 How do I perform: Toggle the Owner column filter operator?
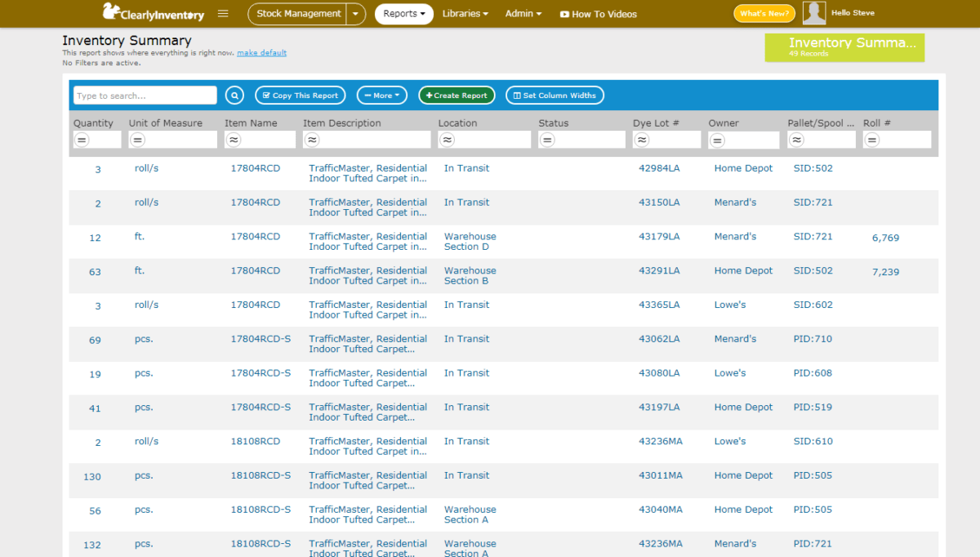[x=717, y=140]
